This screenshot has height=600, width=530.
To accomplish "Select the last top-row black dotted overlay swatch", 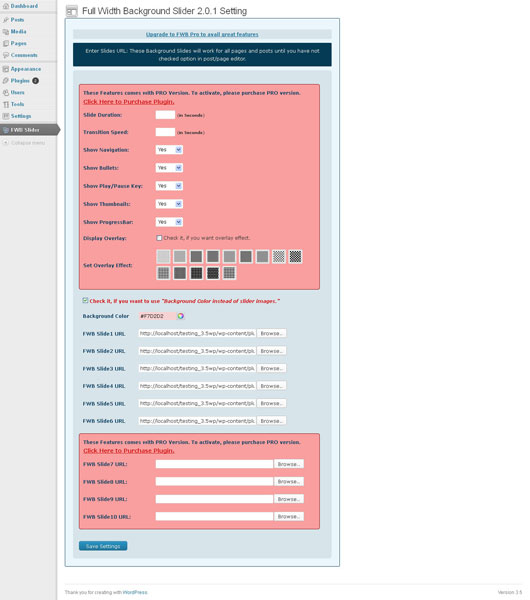I will tap(295, 256).
